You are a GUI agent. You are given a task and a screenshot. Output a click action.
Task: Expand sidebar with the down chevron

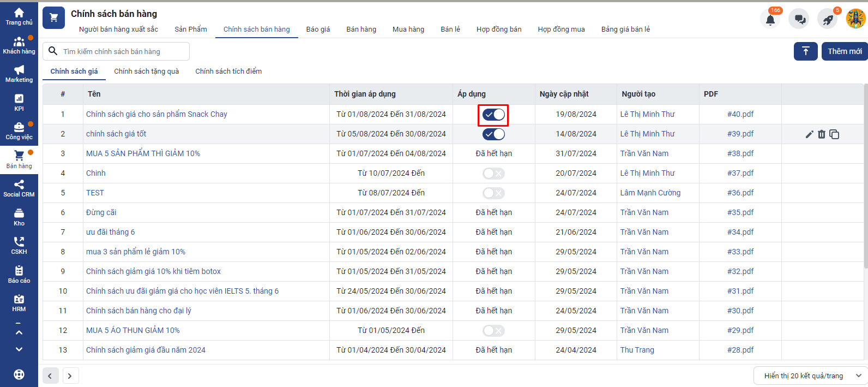tap(19, 349)
